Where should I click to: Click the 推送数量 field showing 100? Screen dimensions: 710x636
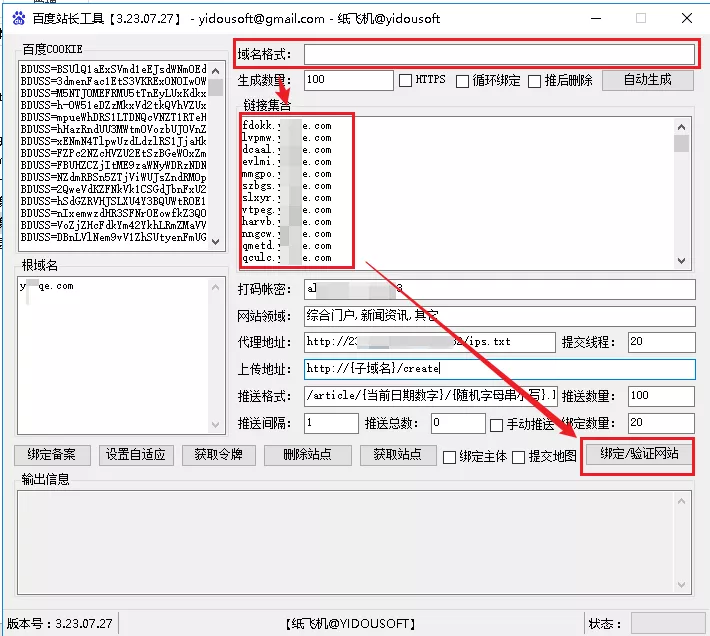tap(661, 396)
